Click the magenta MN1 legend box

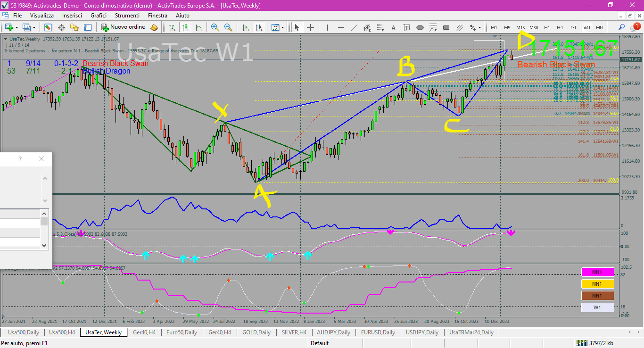(x=597, y=272)
